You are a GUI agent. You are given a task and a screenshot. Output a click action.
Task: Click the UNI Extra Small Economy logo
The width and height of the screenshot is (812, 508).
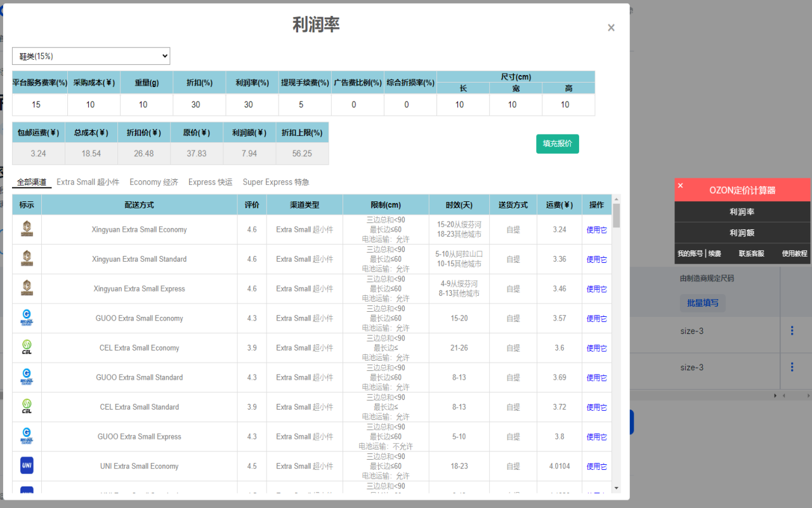27,466
